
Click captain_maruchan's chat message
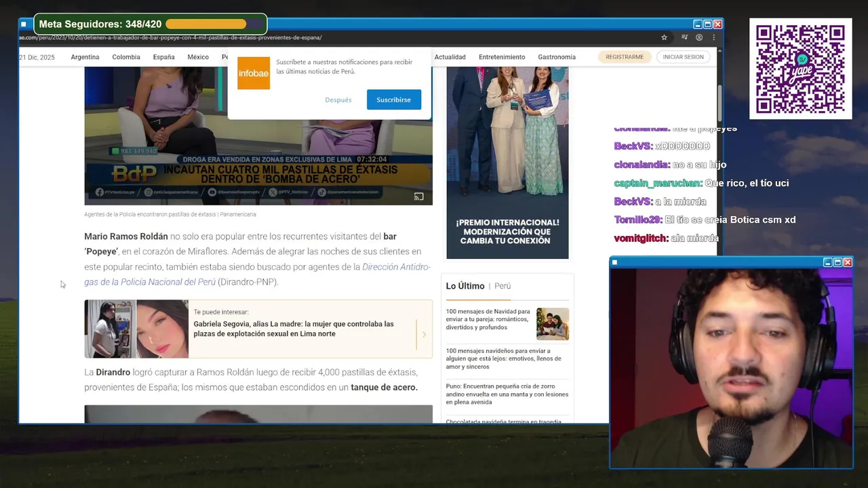pos(701,183)
